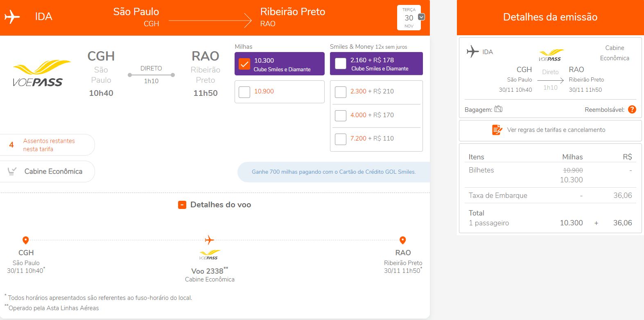The image size is (644, 320).
Task: Uncheck the 10.300 Clube Smiles miles checkbox
Action: pyautogui.click(x=244, y=64)
